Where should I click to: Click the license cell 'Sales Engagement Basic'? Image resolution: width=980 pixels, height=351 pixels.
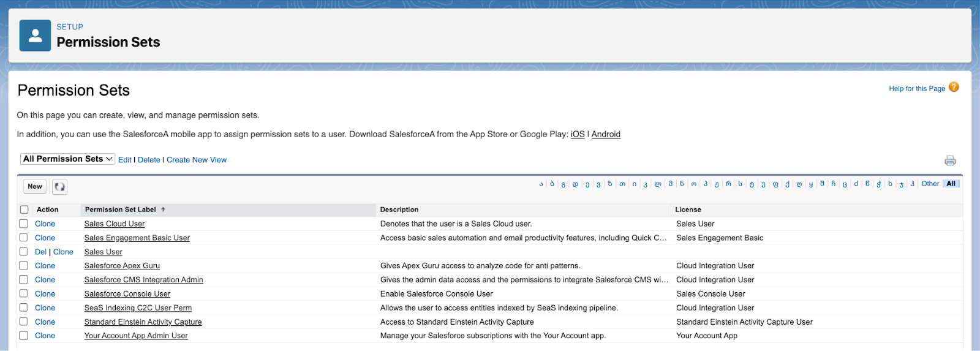point(720,238)
